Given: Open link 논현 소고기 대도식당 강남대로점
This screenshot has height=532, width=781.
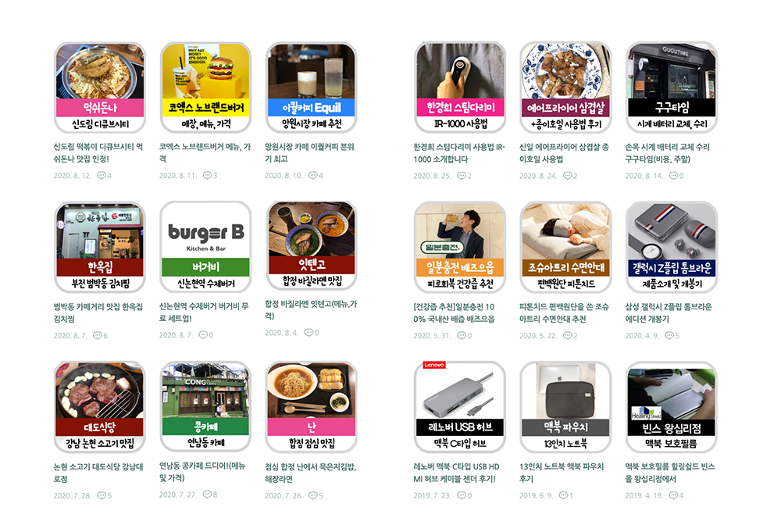Looking at the screenshot, I should coord(98,473).
